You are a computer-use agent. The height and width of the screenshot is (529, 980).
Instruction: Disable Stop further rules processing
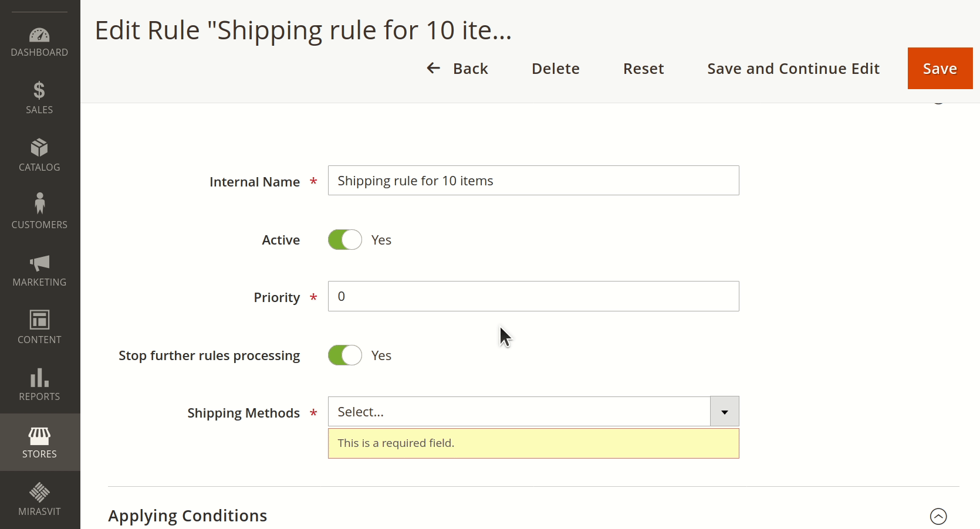(344, 355)
